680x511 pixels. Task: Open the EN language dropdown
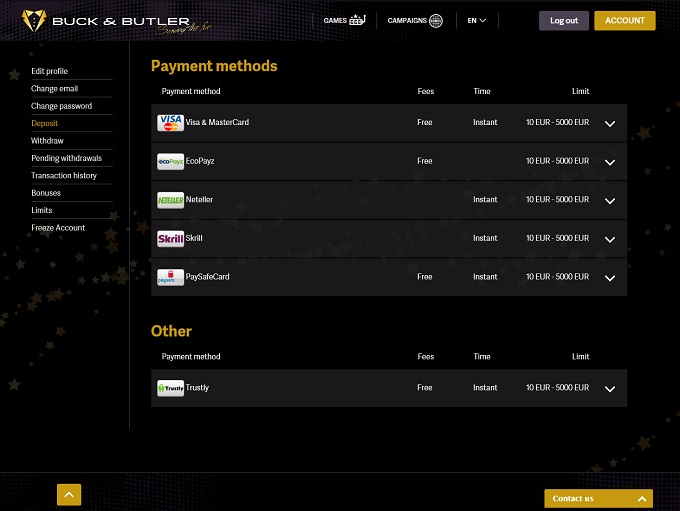click(x=477, y=20)
